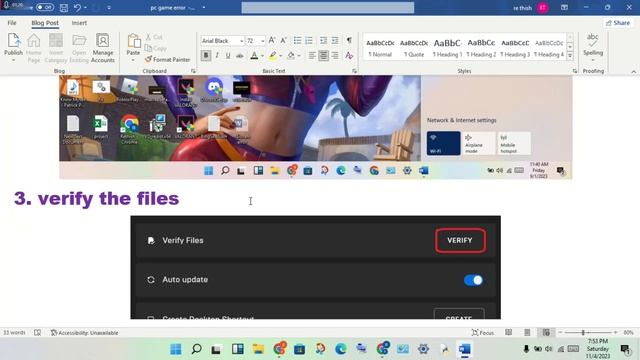Start a bulleted list

point(298,40)
